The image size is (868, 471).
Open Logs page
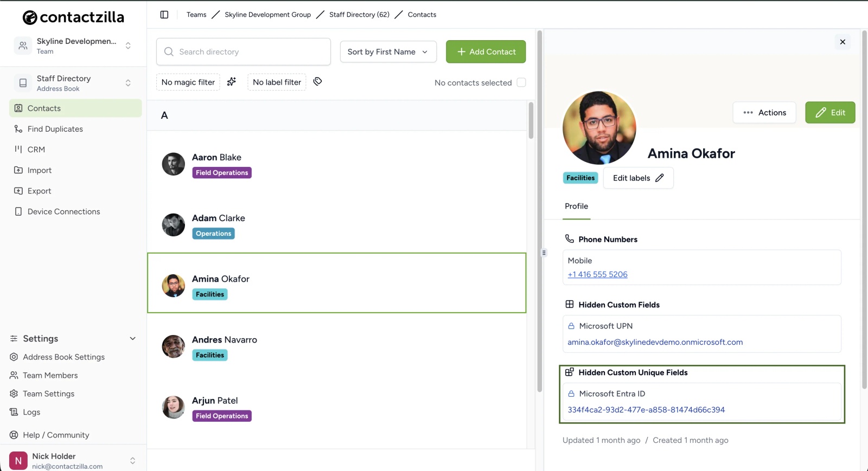point(25,412)
